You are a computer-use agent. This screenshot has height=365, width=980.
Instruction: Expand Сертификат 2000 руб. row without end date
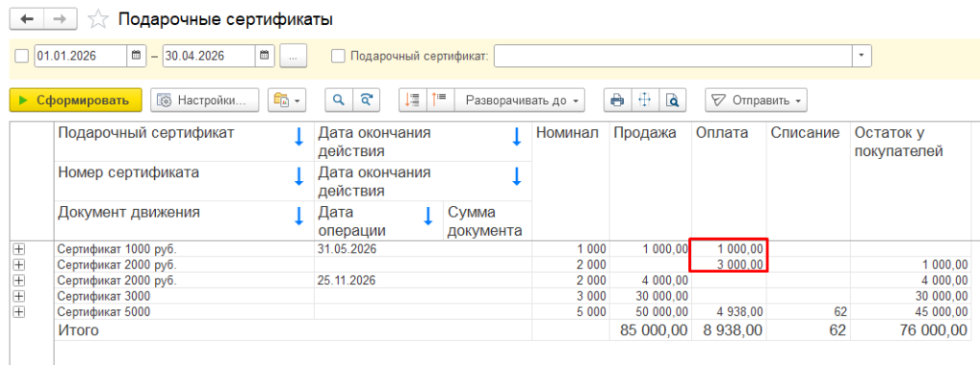click(x=19, y=264)
